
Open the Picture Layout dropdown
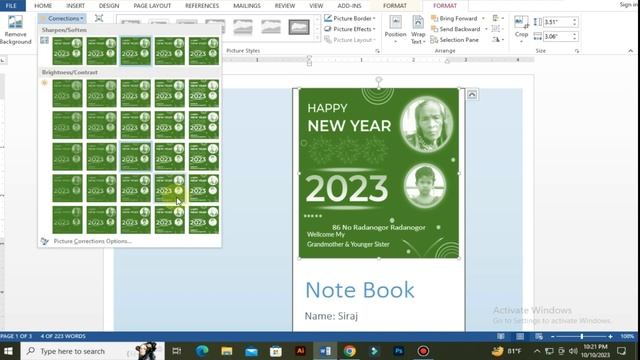[350, 40]
